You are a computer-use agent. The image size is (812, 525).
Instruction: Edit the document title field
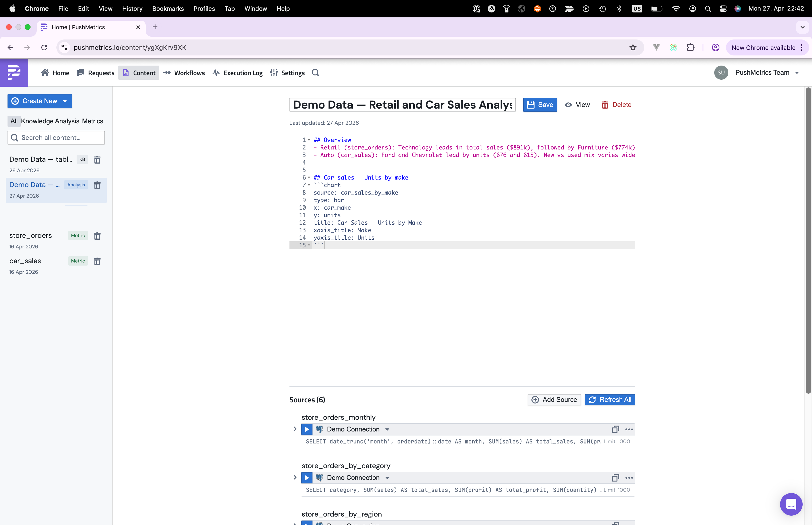point(402,105)
